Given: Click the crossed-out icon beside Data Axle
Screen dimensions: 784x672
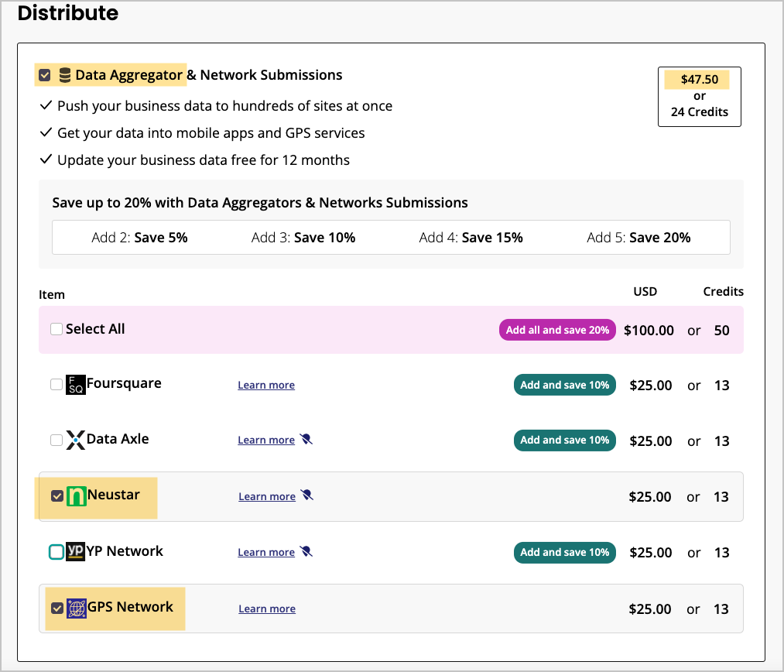Looking at the screenshot, I should (306, 440).
